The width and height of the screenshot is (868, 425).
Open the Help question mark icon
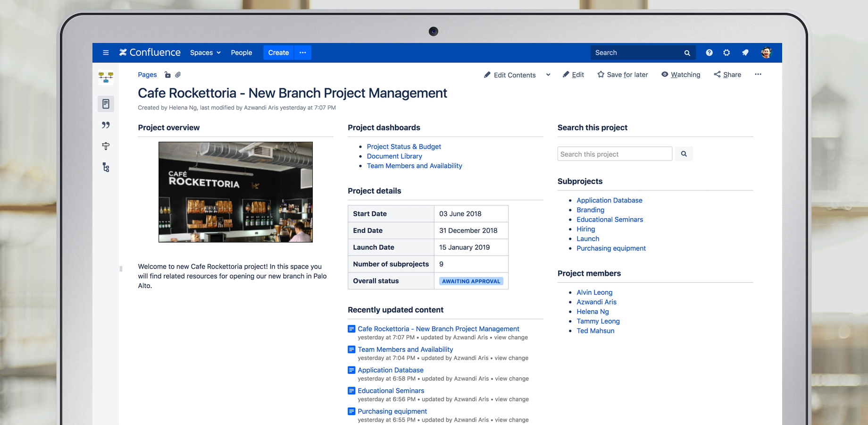point(709,52)
